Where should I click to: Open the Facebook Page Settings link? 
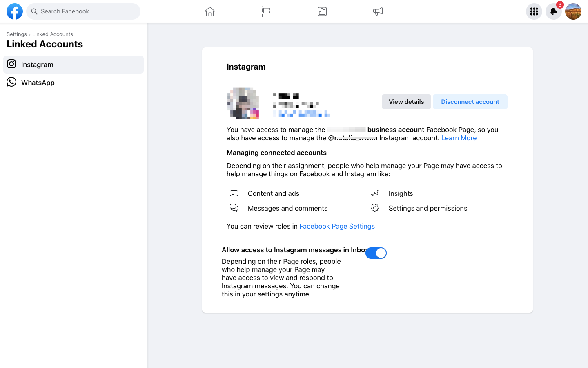point(337,226)
